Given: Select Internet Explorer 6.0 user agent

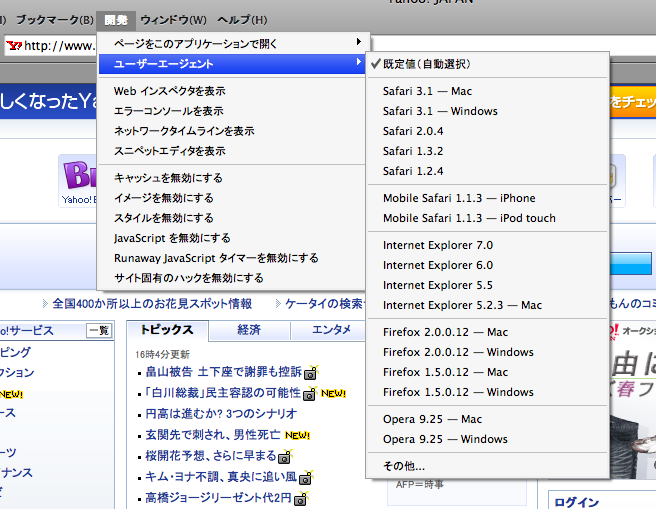Looking at the screenshot, I should click(x=487, y=265).
